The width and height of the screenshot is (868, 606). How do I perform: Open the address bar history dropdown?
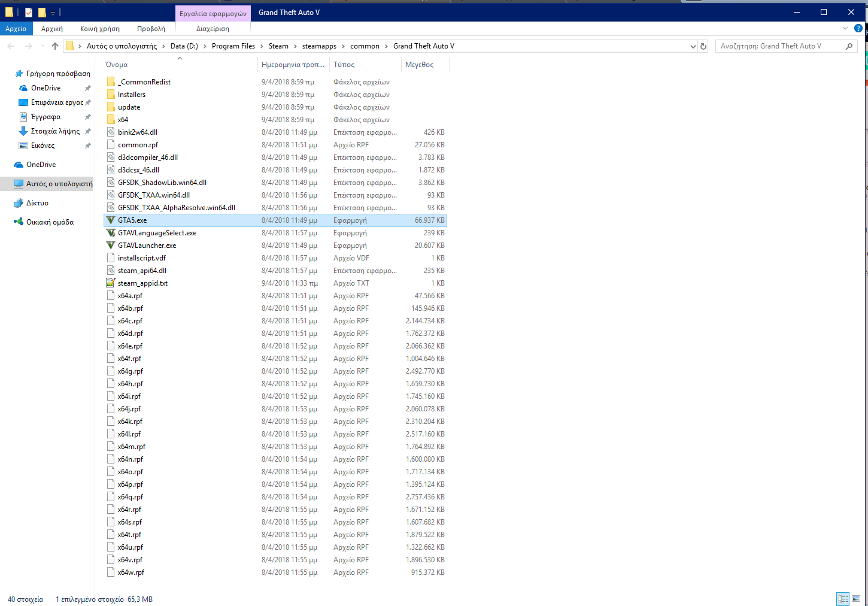click(x=693, y=46)
